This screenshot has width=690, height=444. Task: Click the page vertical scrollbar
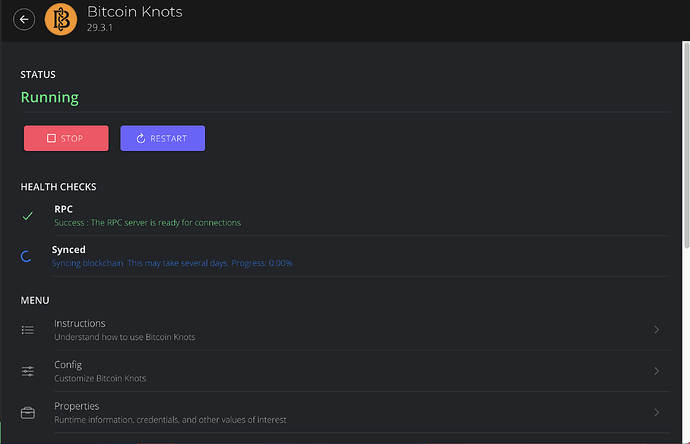coord(686,145)
